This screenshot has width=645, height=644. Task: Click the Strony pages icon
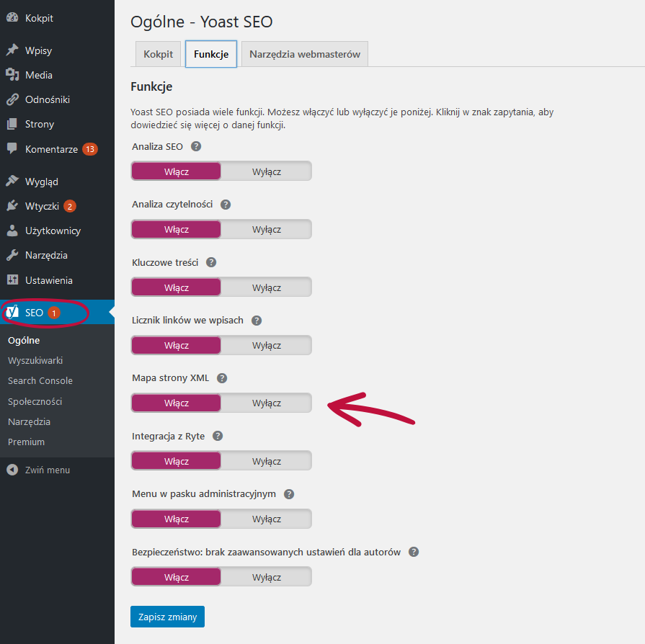(12, 124)
